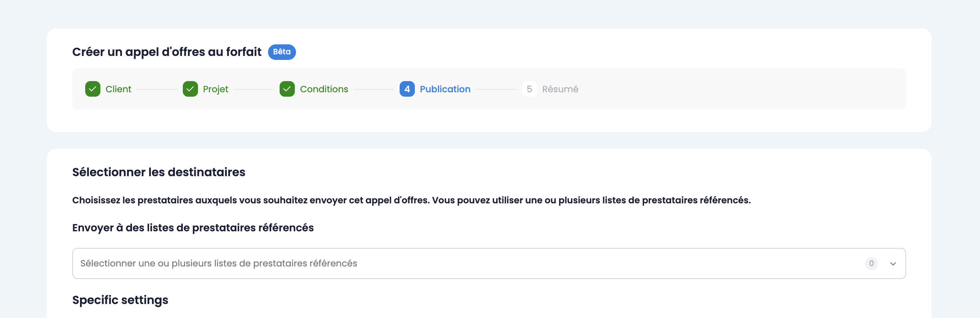The height and width of the screenshot is (318, 980).
Task: Click the green checkmark icon beside Projet
Action: (190, 89)
